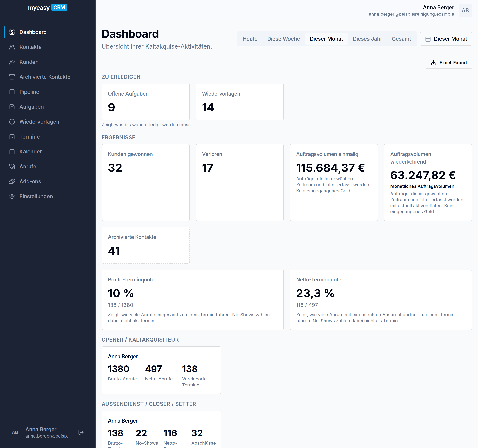Click the Dashboard grid icon in sidebar
Image resolution: width=478 pixels, height=448 pixels.
pyautogui.click(x=12, y=32)
